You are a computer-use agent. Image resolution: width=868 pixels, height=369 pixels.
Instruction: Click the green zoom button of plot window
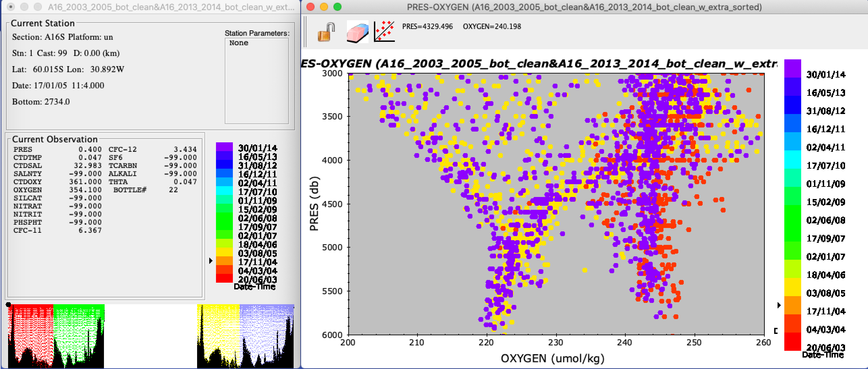pyautogui.click(x=337, y=7)
